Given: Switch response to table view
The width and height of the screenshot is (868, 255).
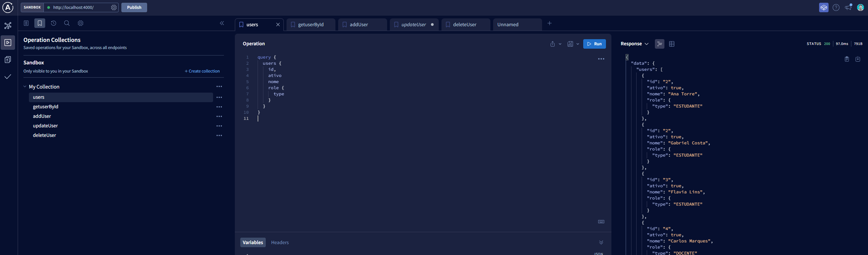Looking at the screenshot, I should click(x=672, y=44).
